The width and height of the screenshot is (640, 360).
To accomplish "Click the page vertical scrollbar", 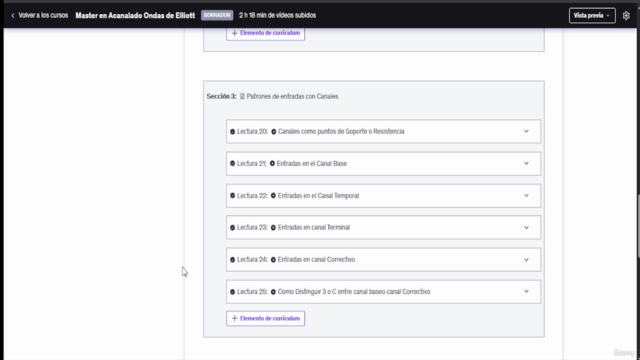I will [638, 227].
